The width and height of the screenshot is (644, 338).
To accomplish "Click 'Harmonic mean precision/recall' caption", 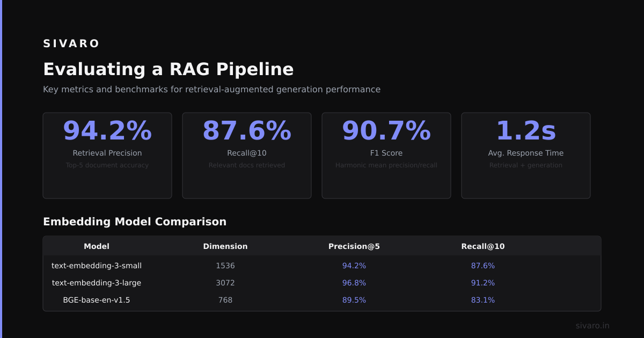I will (386, 165).
